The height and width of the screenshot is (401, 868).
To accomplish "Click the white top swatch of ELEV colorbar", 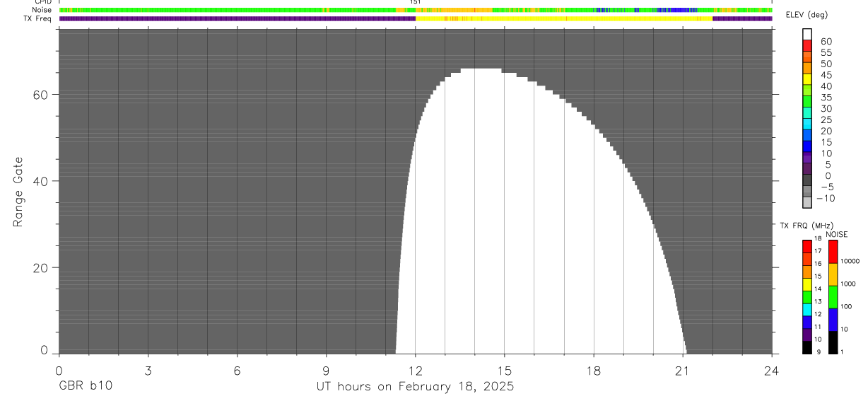I will pyautogui.click(x=807, y=35).
